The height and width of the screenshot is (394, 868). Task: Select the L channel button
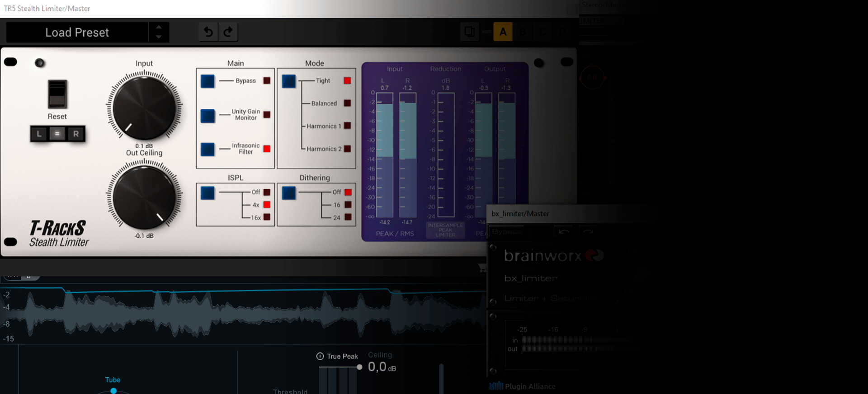pos(39,134)
